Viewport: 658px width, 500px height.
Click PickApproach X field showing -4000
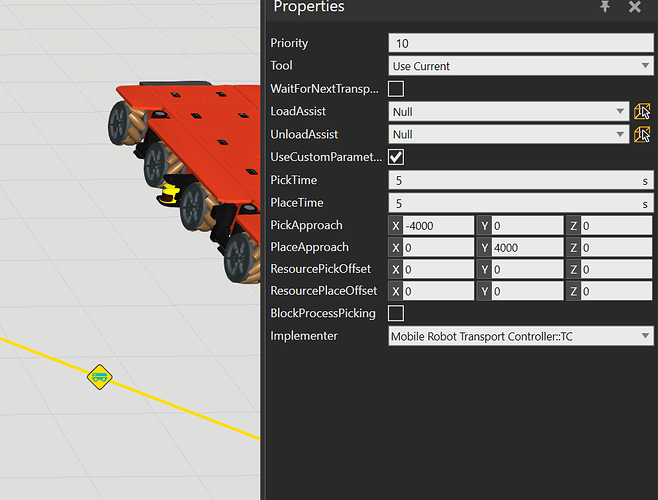437,225
